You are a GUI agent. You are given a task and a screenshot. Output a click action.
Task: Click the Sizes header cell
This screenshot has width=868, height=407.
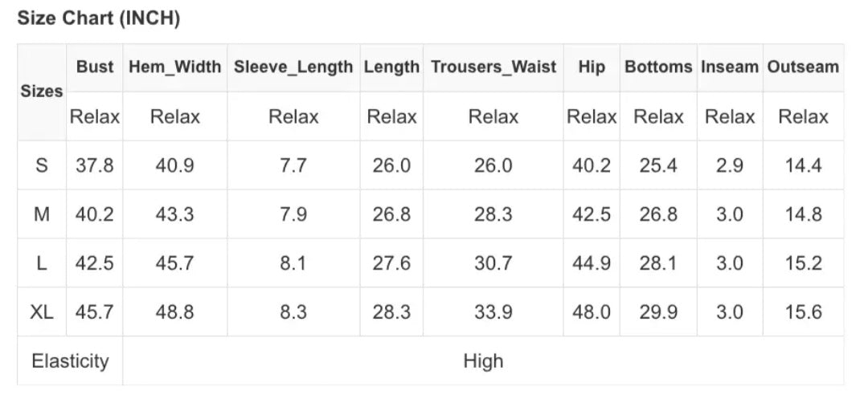[42, 92]
